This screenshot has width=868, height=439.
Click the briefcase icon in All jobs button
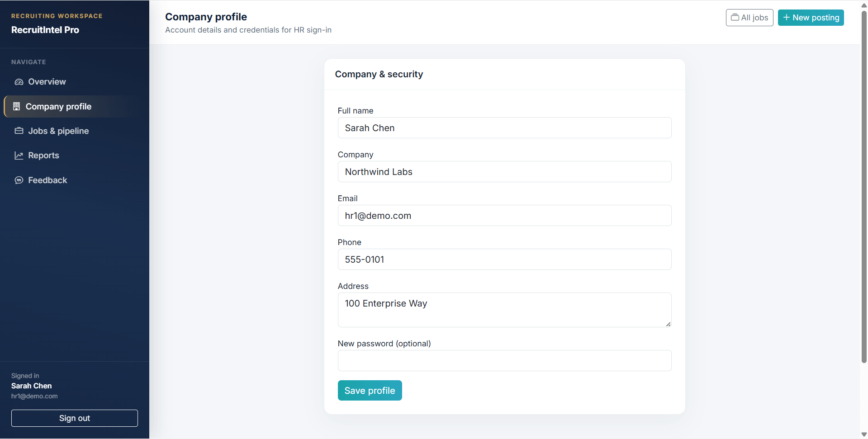735,17
